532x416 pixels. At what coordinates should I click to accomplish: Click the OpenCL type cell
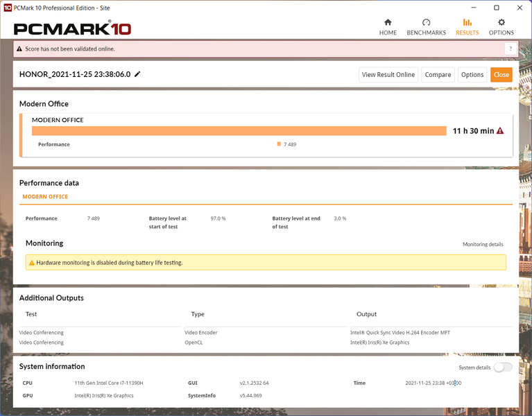point(194,343)
